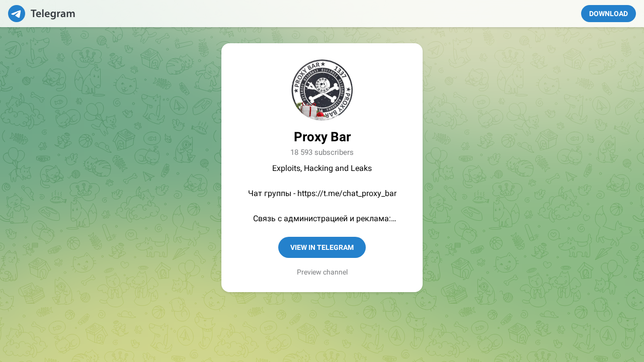
Task: Open the Preview channel link
Action: point(322,272)
